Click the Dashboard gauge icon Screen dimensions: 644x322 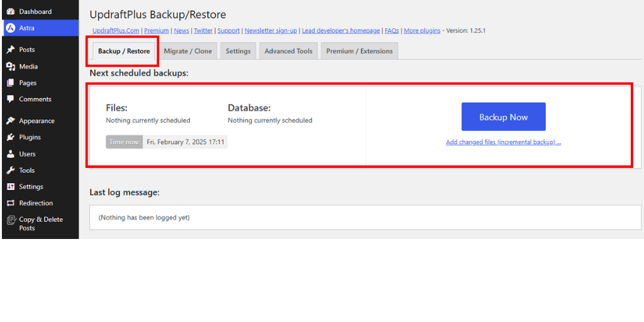click(x=11, y=11)
